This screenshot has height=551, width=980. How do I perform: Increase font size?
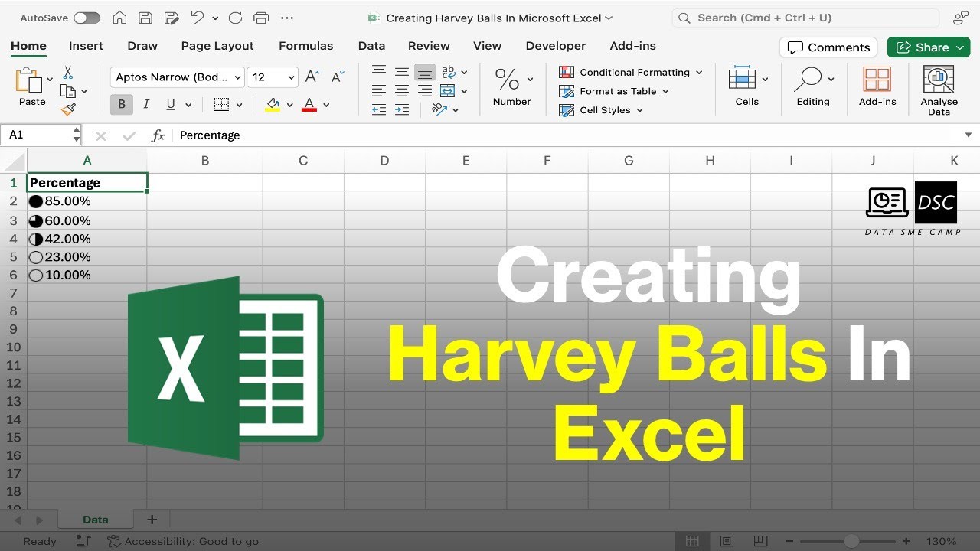tap(312, 77)
